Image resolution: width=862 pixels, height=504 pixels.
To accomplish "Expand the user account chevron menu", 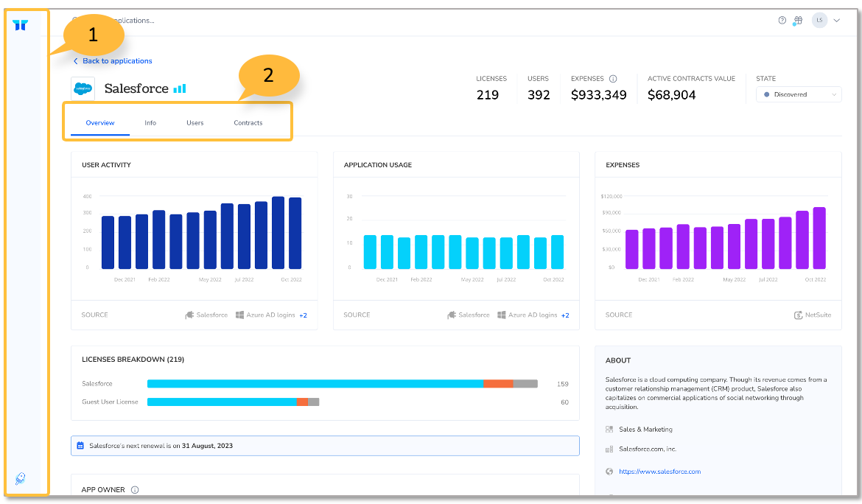I will [x=837, y=21].
